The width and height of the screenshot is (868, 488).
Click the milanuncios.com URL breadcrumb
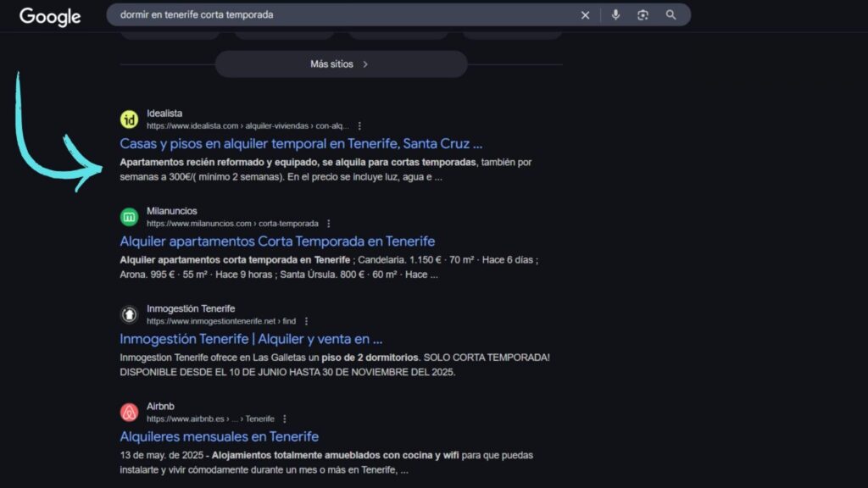232,224
